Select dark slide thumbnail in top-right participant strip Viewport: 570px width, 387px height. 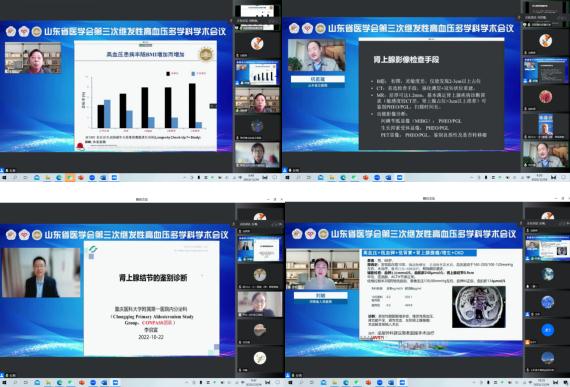[x=546, y=70]
